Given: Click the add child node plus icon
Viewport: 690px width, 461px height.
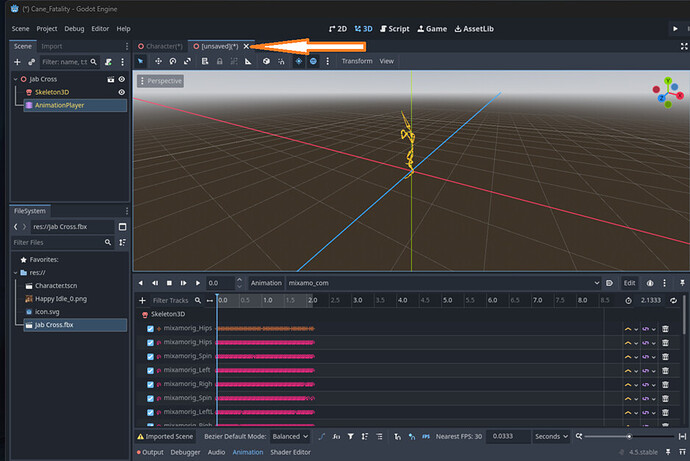Looking at the screenshot, I should pyautogui.click(x=18, y=62).
